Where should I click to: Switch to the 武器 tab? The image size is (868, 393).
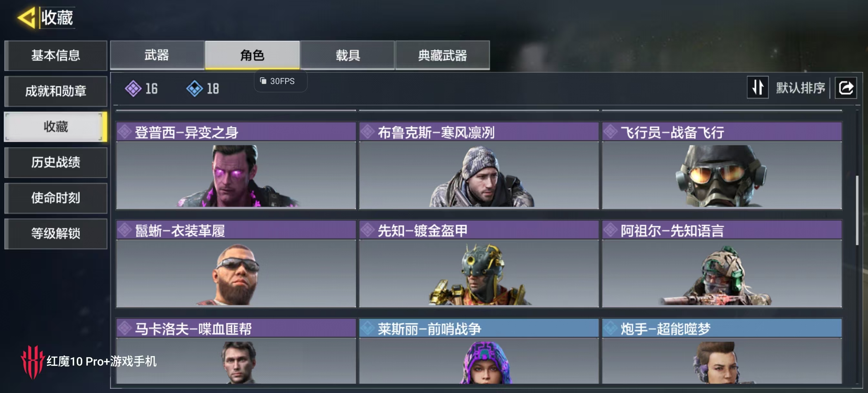pyautogui.click(x=157, y=55)
